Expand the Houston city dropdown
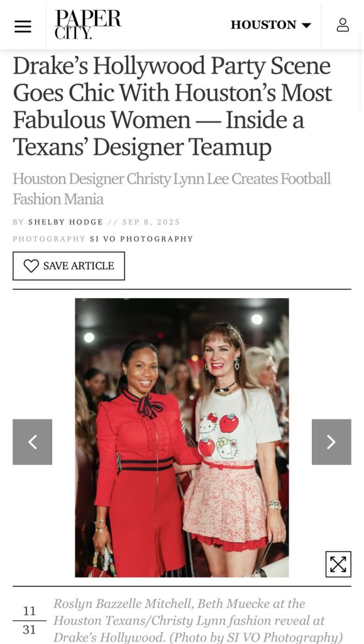 click(x=271, y=25)
